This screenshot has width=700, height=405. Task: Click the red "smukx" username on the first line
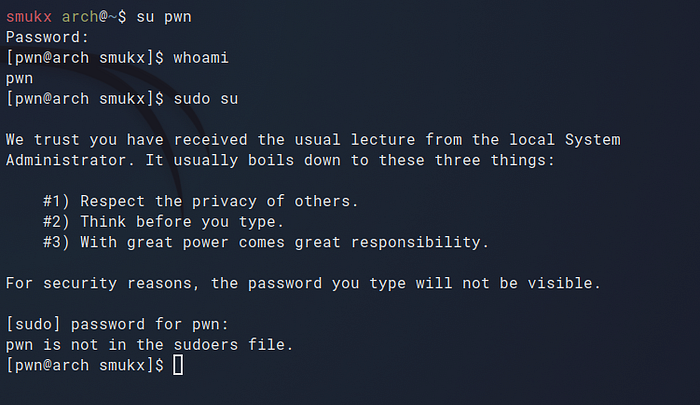pyautogui.click(x=28, y=16)
